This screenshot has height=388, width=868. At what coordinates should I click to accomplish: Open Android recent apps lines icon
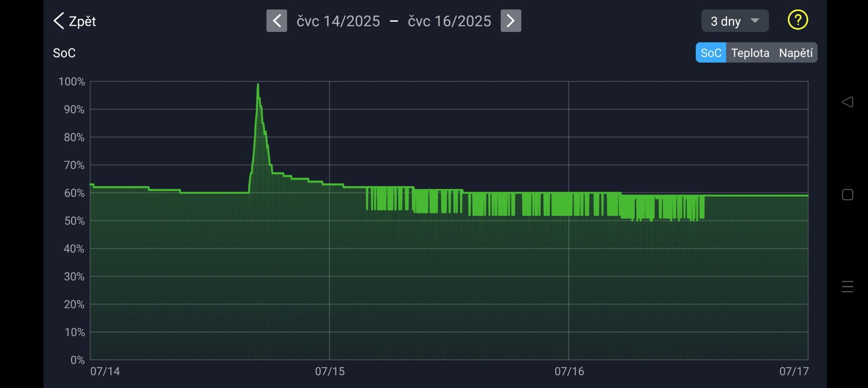(847, 286)
